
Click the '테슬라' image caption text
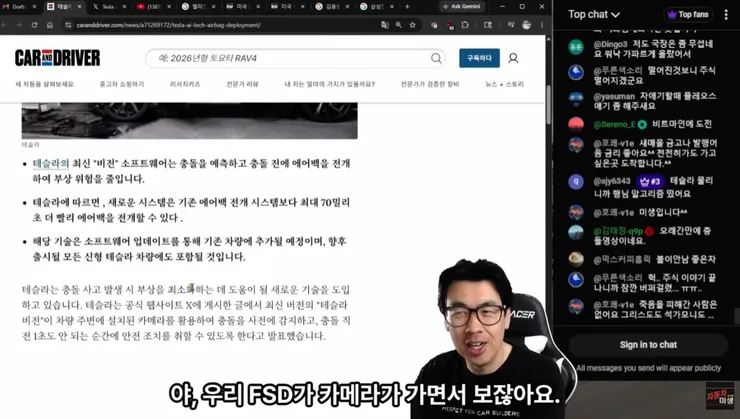[31, 144]
